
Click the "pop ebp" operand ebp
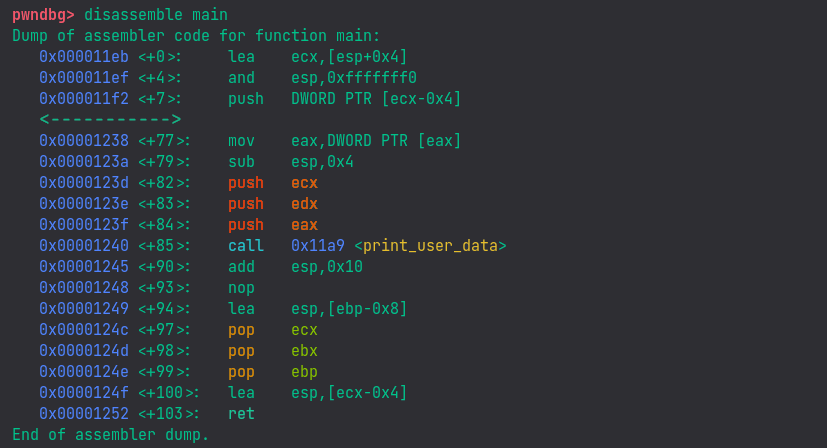(304, 372)
